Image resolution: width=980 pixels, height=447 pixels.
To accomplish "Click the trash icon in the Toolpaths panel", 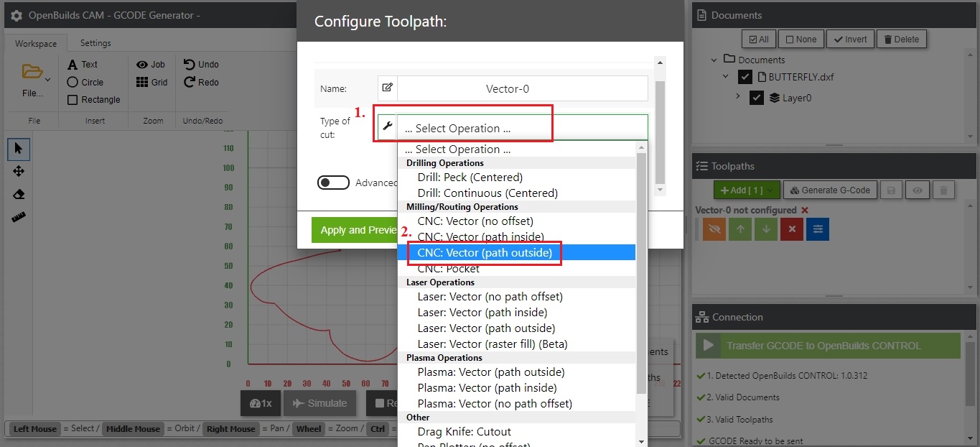I will point(944,190).
